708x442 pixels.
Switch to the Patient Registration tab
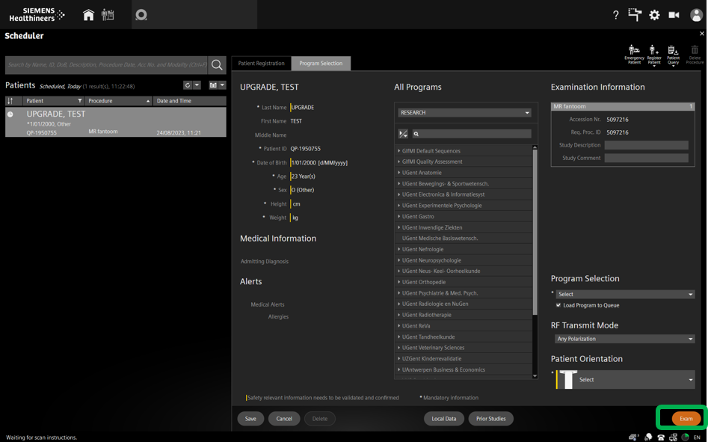click(261, 63)
